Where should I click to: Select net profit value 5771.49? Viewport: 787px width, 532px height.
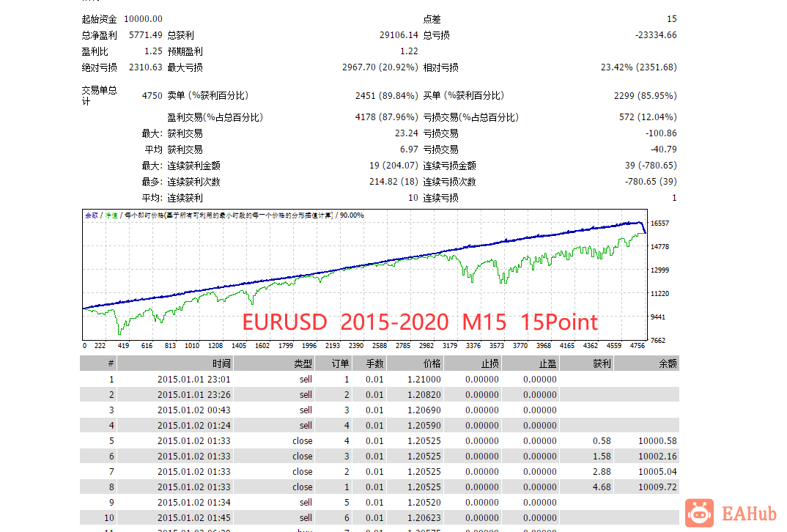pyautogui.click(x=146, y=35)
